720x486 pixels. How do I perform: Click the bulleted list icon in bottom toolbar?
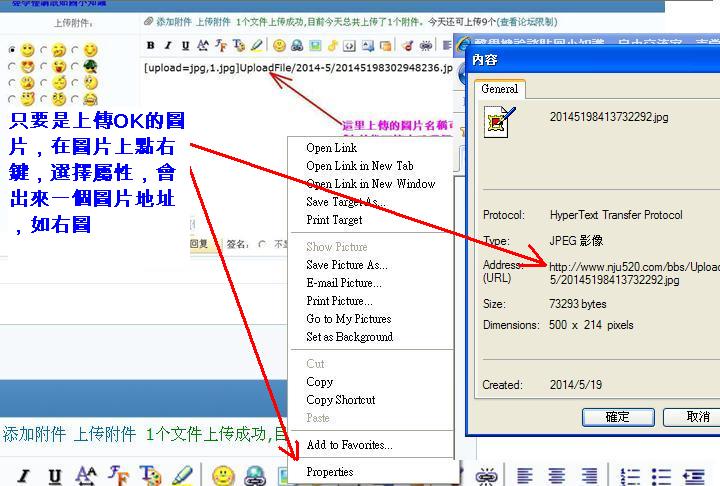[661, 475]
